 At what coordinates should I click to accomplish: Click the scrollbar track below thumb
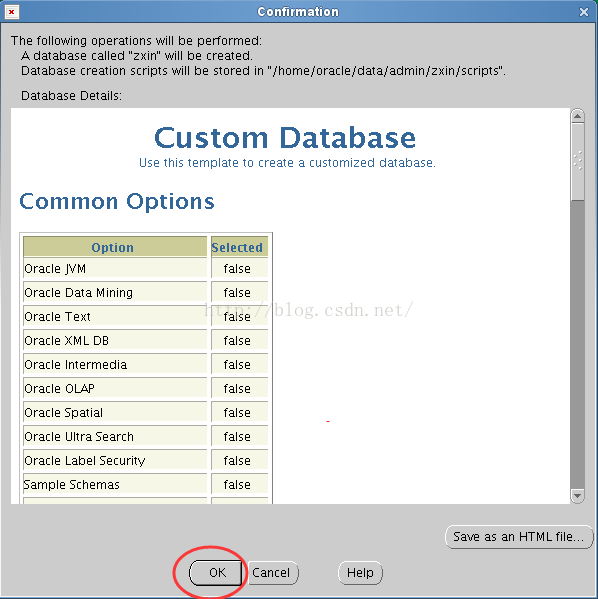click(577, 344)
